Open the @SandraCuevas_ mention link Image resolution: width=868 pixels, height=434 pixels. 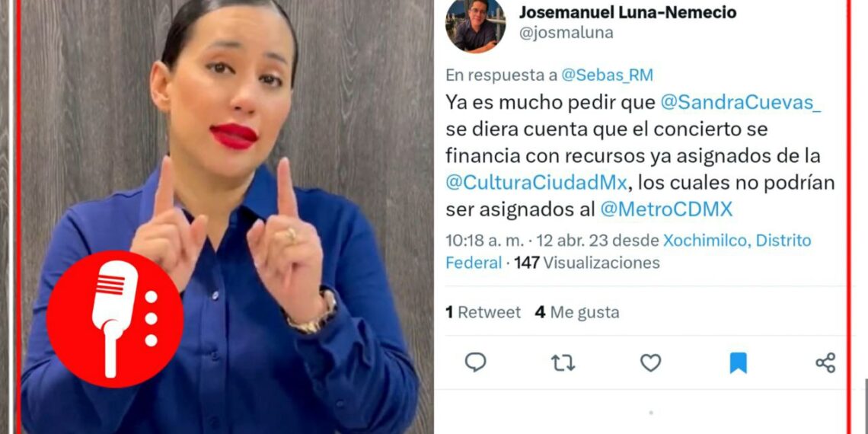pos(741,103)
